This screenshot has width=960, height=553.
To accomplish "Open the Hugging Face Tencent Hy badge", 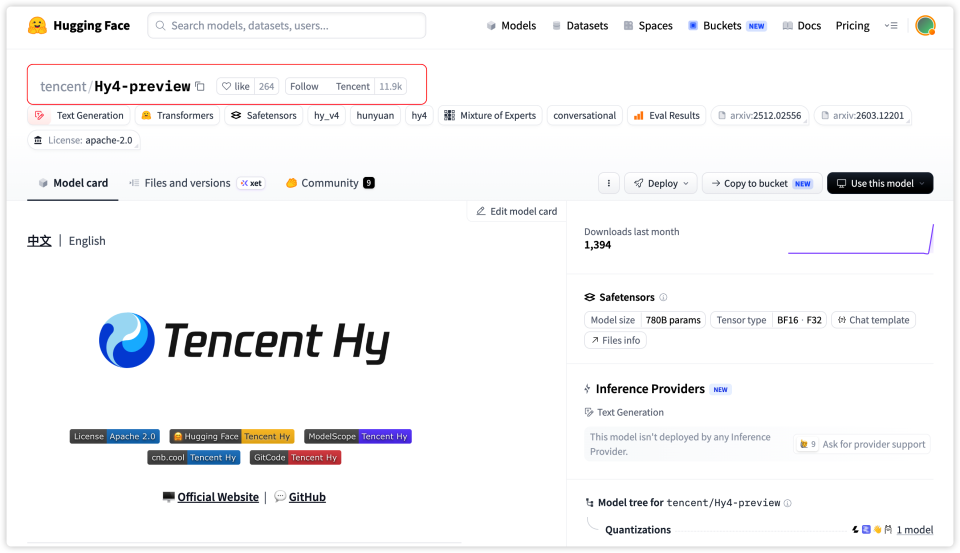I will (x=232, y=436).
